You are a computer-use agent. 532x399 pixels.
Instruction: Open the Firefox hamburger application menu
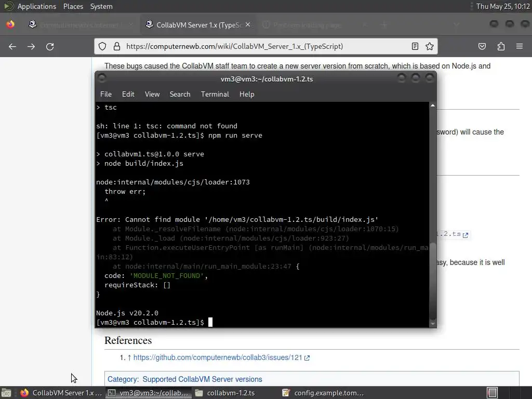(x=520, y=46)
